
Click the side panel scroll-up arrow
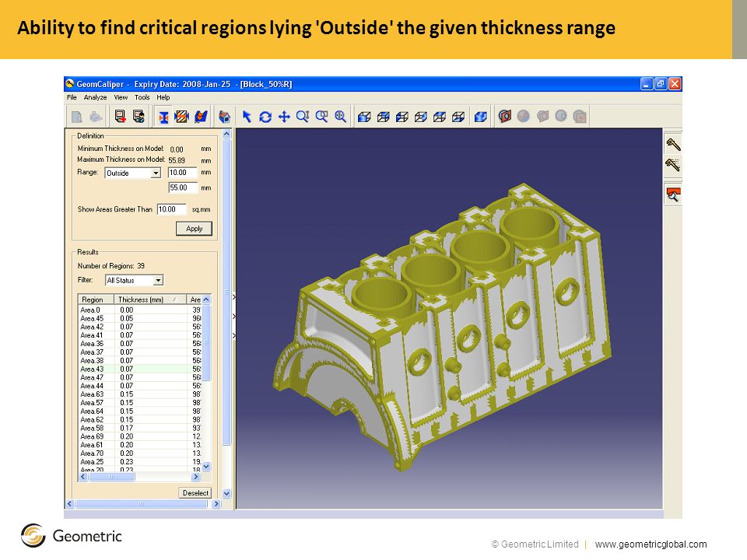[226, 135]
